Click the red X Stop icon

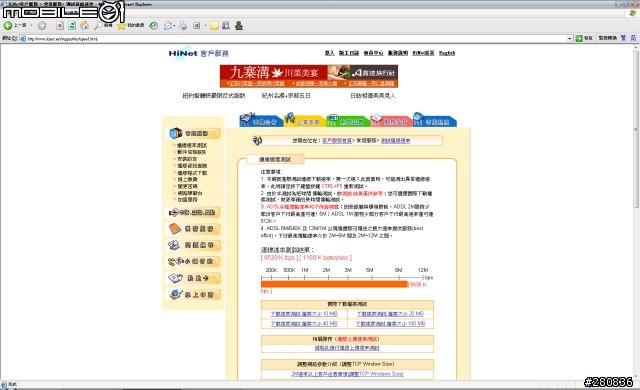pyautogui.click(x=60, y=26)
